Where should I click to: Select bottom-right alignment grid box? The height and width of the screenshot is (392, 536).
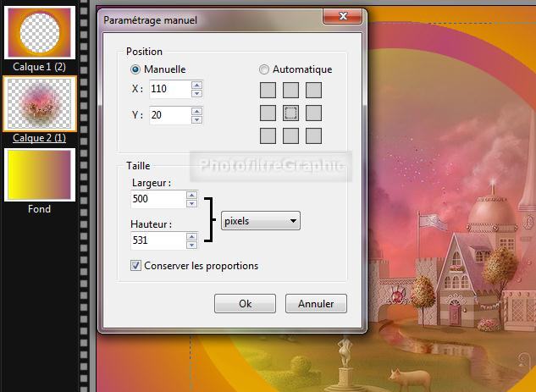coord(313,135)
